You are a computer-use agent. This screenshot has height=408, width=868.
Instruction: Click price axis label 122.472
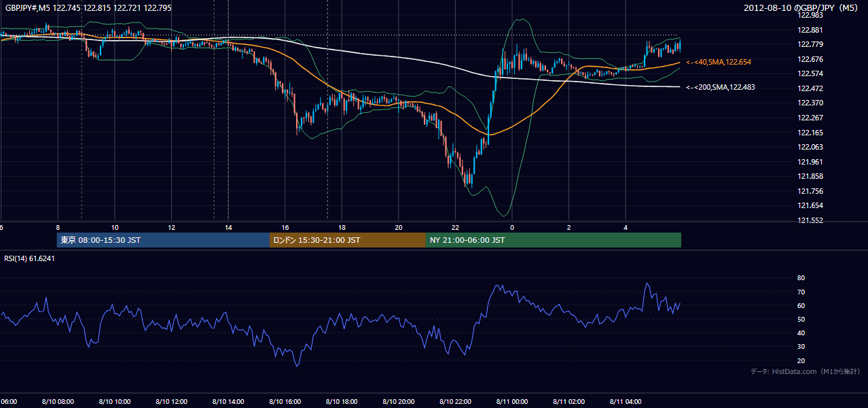[810, 88]
